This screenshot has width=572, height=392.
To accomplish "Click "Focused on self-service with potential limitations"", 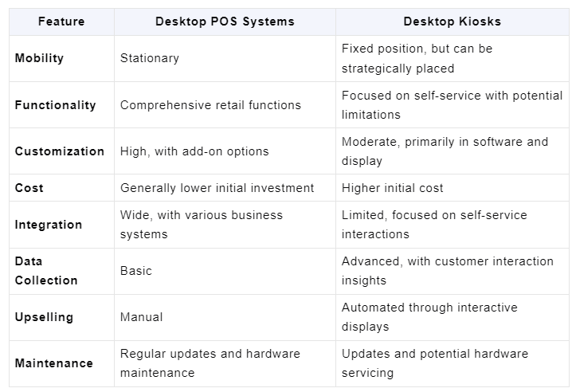I will click(452, 105).
